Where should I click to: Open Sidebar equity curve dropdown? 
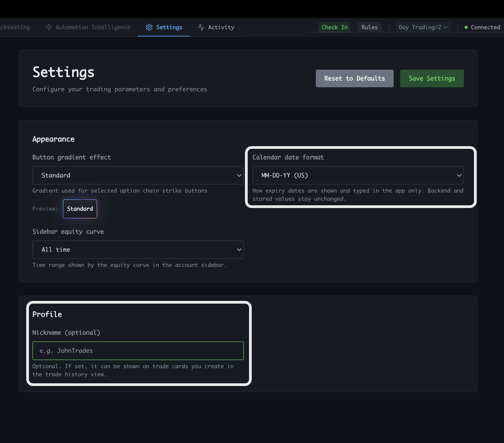pyautogui.click(x=138, y=250)
